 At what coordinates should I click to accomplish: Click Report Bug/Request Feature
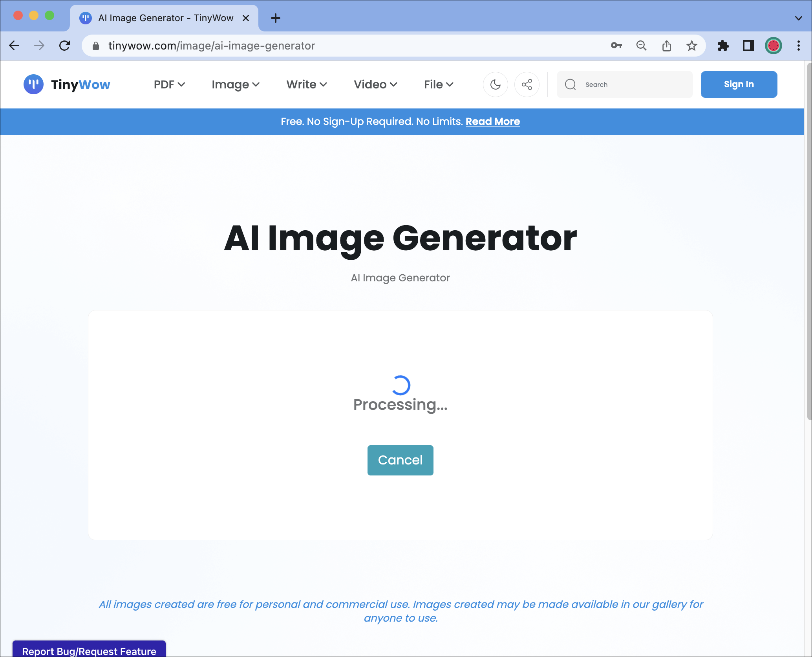pos(89,650)
